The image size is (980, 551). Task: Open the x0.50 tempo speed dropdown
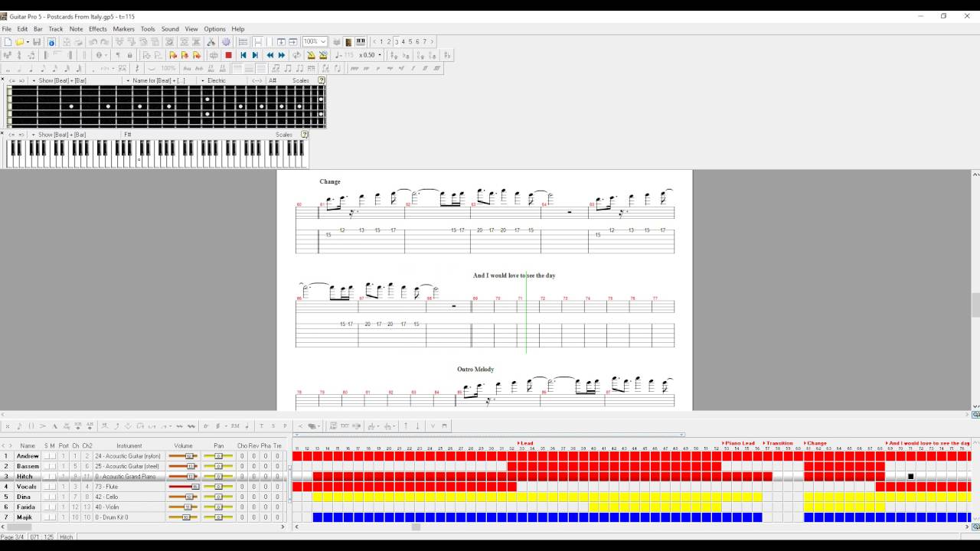[380, 55]
